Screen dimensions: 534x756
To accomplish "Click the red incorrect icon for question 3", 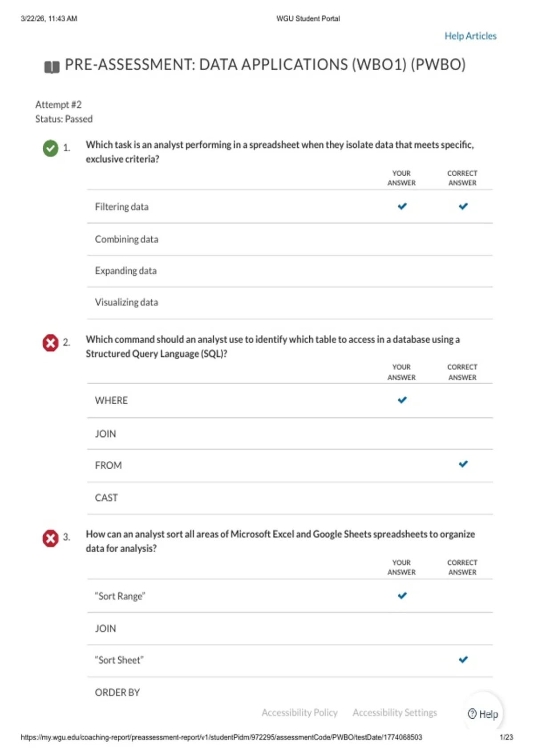I will tap(50, 538).
